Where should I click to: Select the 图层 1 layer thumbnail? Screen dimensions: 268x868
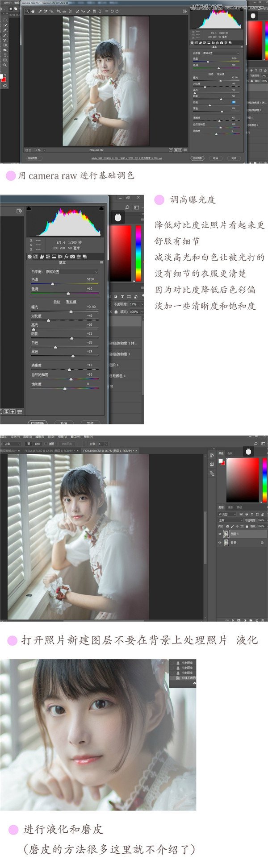coord(226,534)
